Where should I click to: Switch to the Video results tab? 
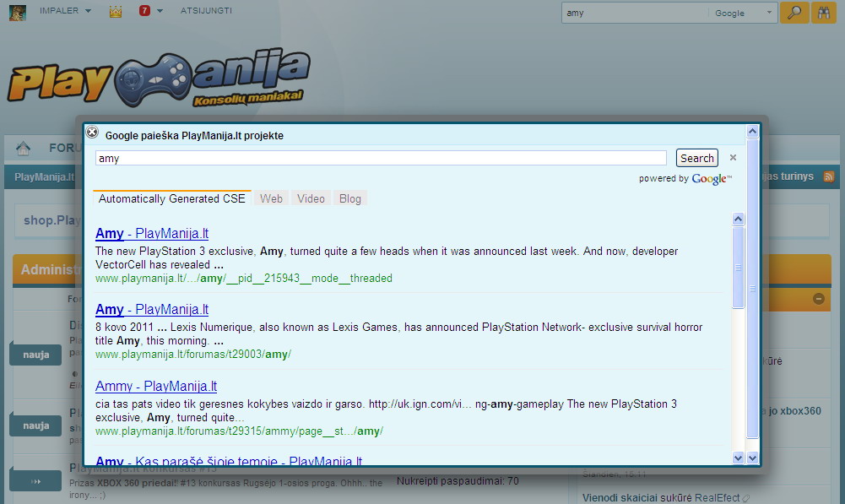(311, 198)
